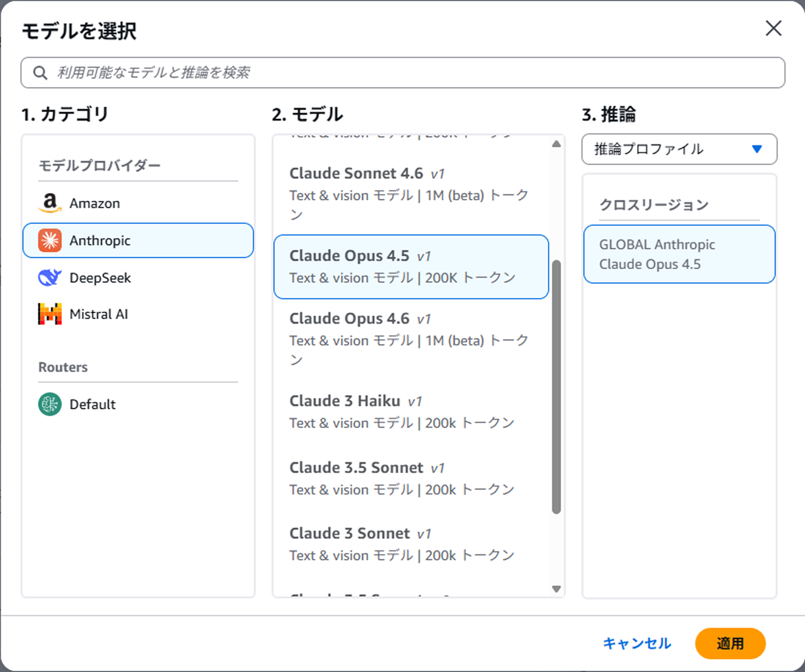805x672 pixels.
Task: Click the magnifying glass search icon
Action: point(40,73)
